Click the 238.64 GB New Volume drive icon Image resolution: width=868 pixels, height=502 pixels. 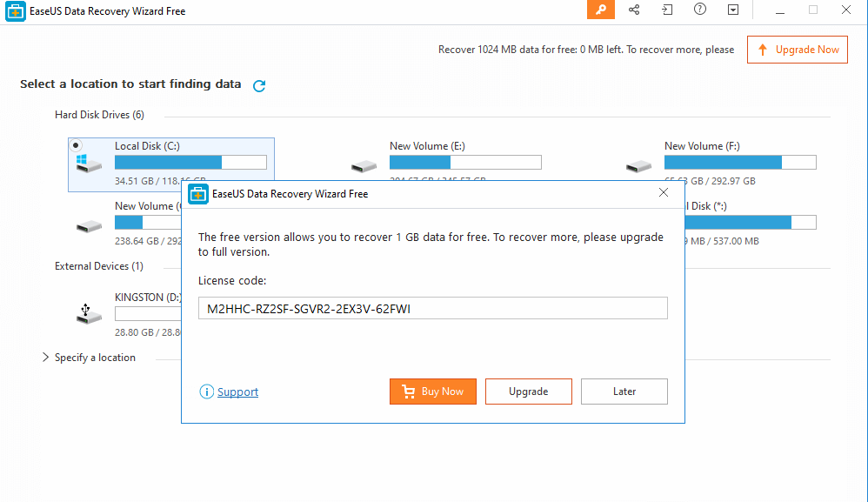pyautogui.click(x=89, y=226)
